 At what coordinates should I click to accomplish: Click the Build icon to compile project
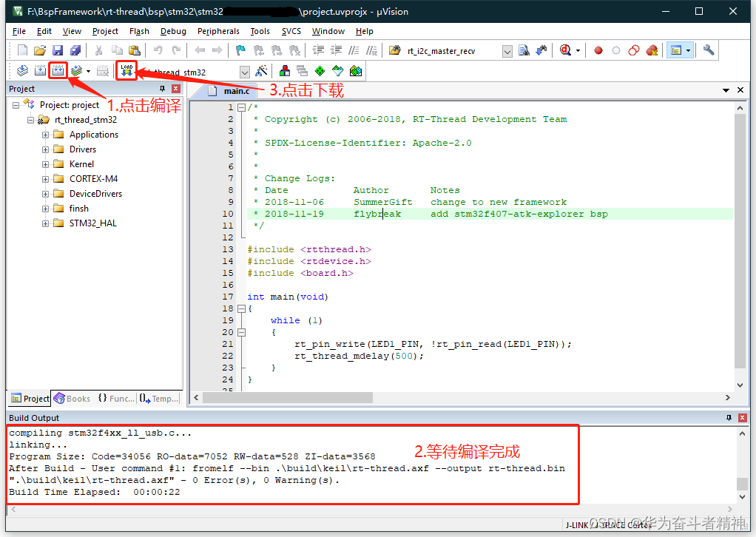pyautogui.click(x=38, y=70)
